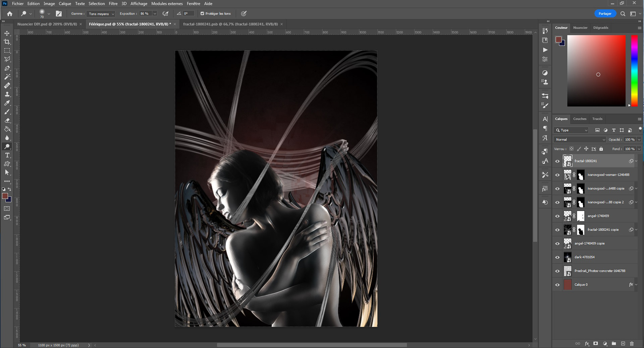Pick a color in the color field
The width and height of the screenshot is (644, 348).
[596, 71]
